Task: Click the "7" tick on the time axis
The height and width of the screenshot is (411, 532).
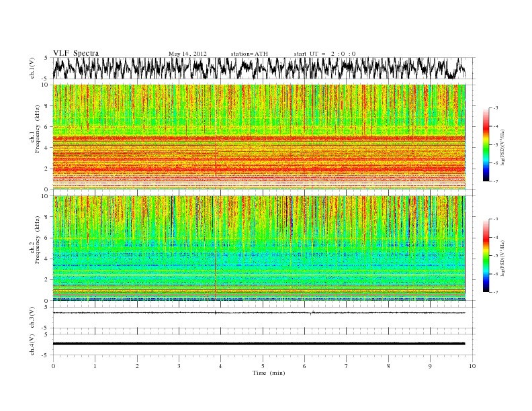Action: coord(347,366)
